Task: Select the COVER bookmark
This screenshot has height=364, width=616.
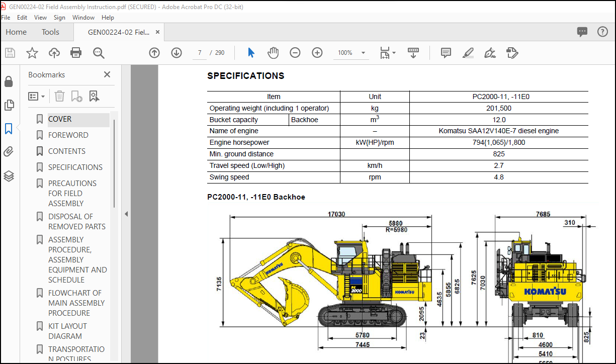Action: [60, 119]
